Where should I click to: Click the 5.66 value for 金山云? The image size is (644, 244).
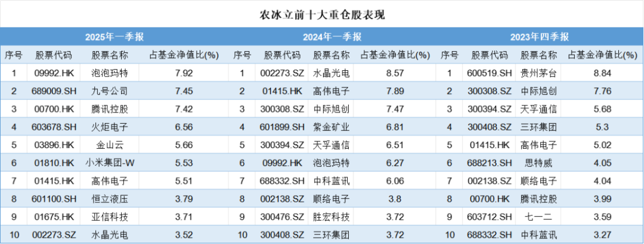pos(184,145)
